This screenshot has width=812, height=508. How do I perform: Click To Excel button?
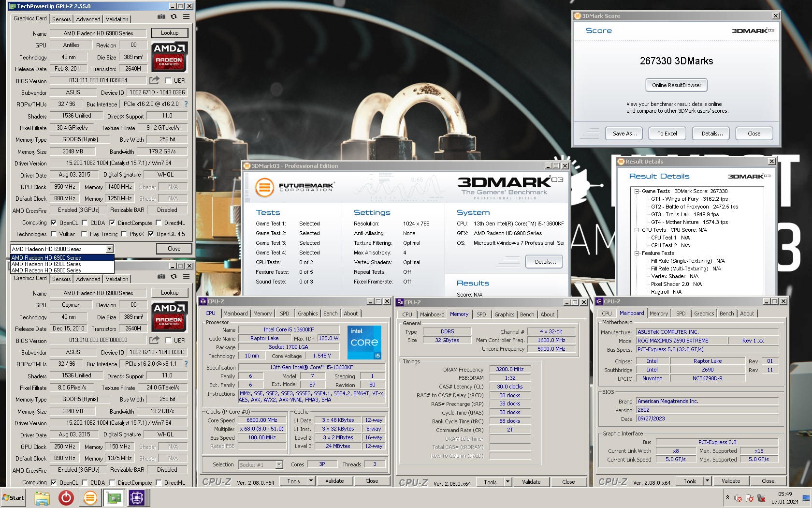coord(667,134)
